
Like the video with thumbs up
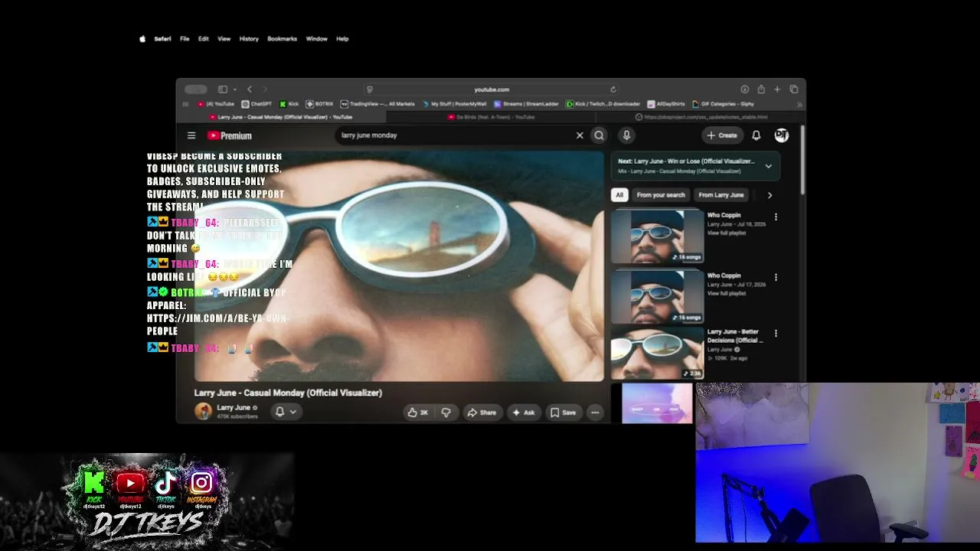click(x=418, y=412)
